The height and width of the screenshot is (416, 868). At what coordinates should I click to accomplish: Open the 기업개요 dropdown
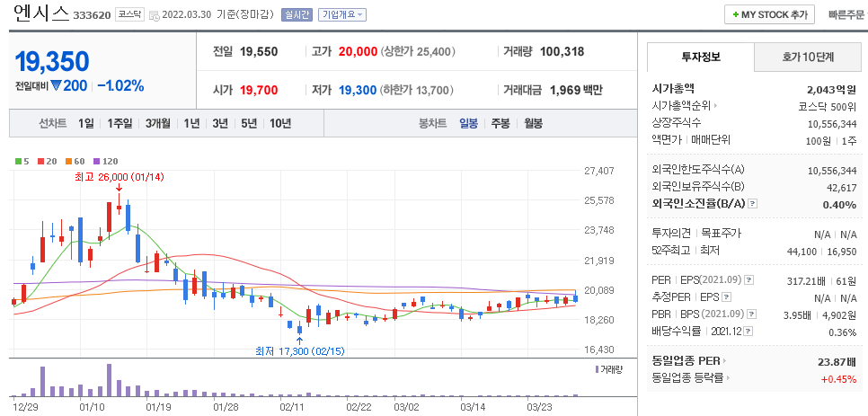coord(342,15)
